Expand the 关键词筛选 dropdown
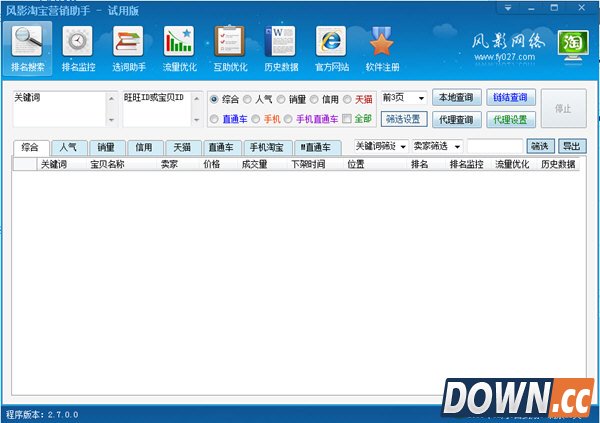The width and height of the screenshot is (600, 423). coord(403,147)
